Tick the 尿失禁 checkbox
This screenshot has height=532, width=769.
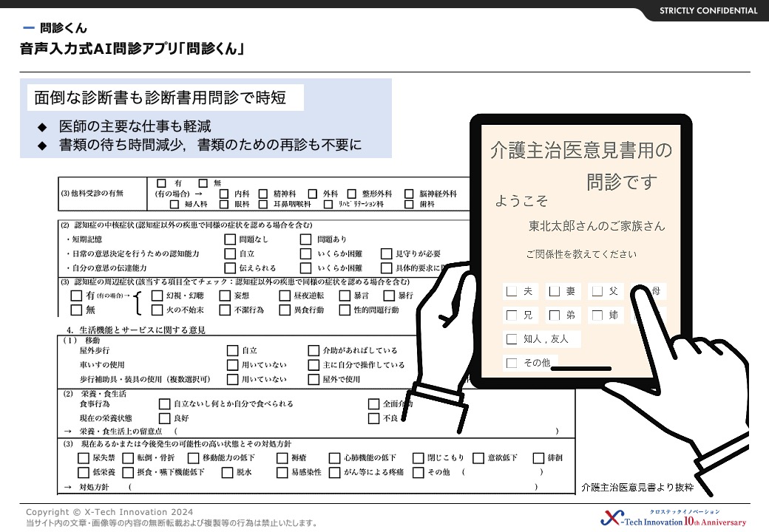[x=84, y=458]
